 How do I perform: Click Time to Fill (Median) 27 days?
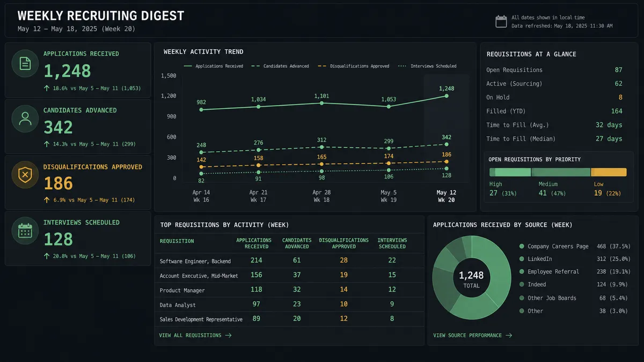609,138
